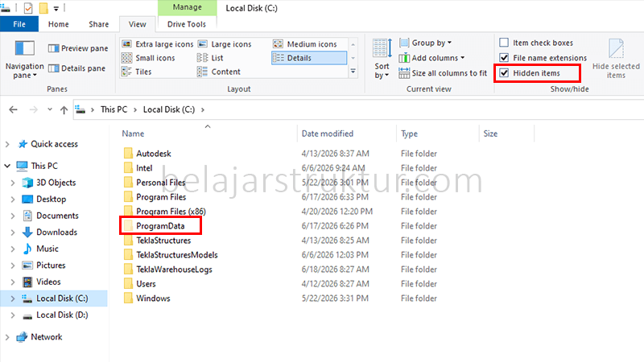Select the hidden ProgramData folder
Screen dimensions: 644x362
tap(160, 226)
